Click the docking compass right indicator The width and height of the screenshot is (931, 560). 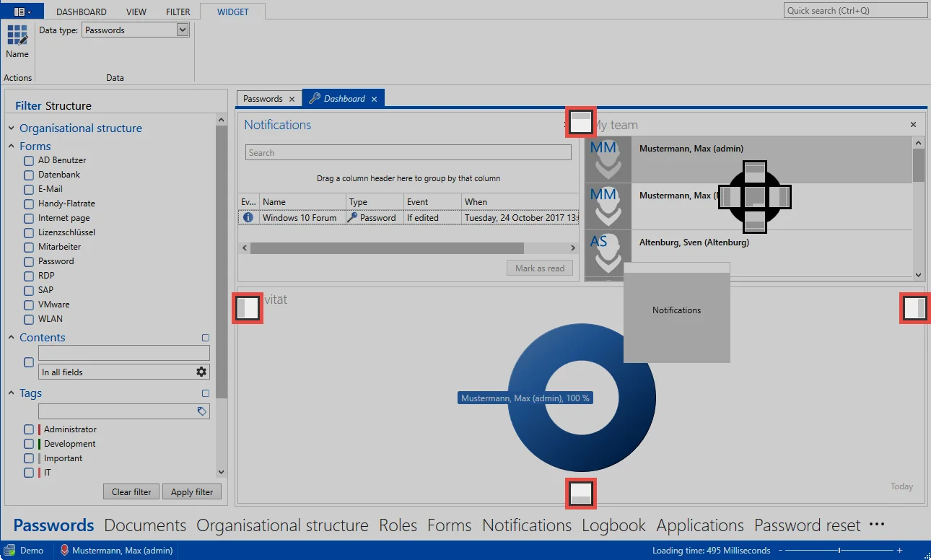coord(779,197)
